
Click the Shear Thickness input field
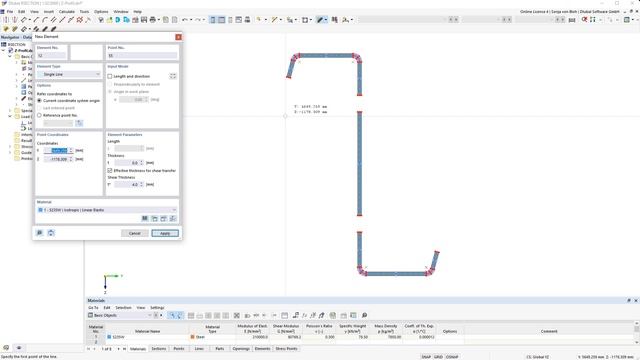[x=129, y=184]
